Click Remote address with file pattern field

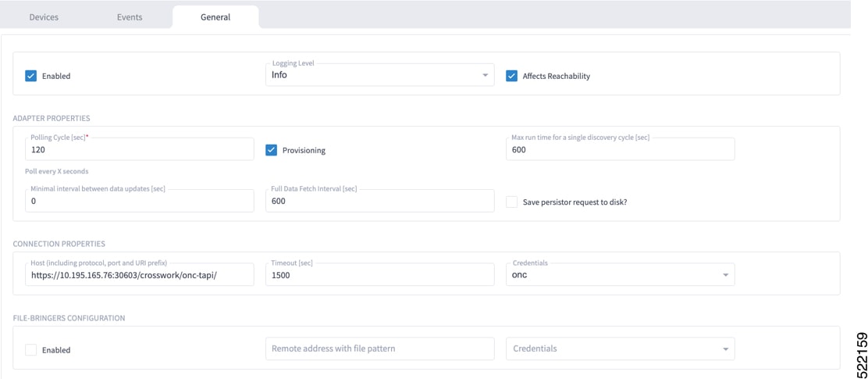379,349
